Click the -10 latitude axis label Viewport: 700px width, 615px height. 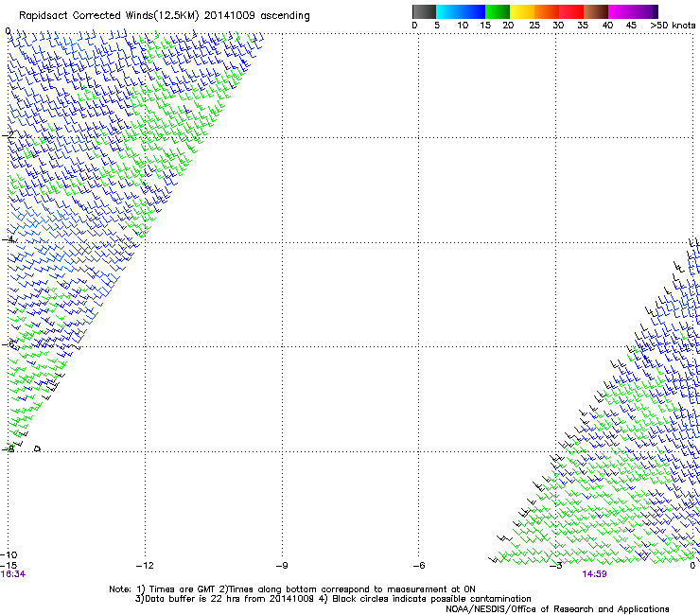click(9, 554)
